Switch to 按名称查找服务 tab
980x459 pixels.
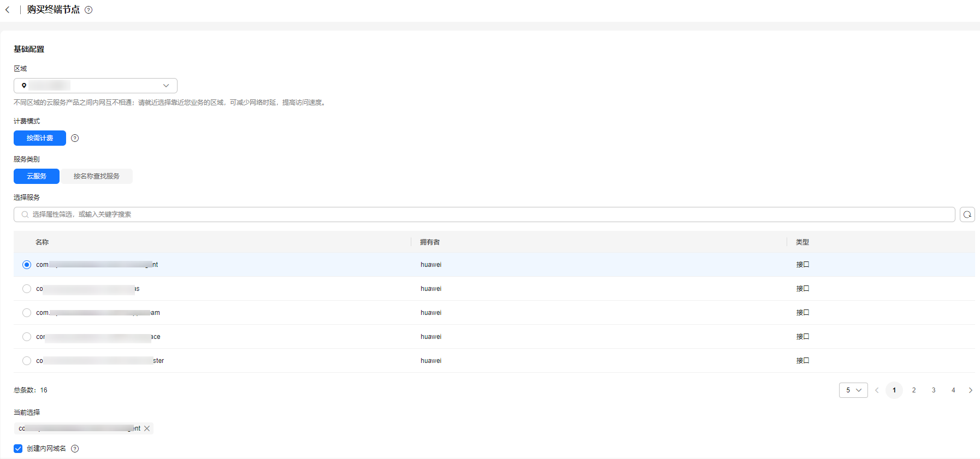point(97,176)
